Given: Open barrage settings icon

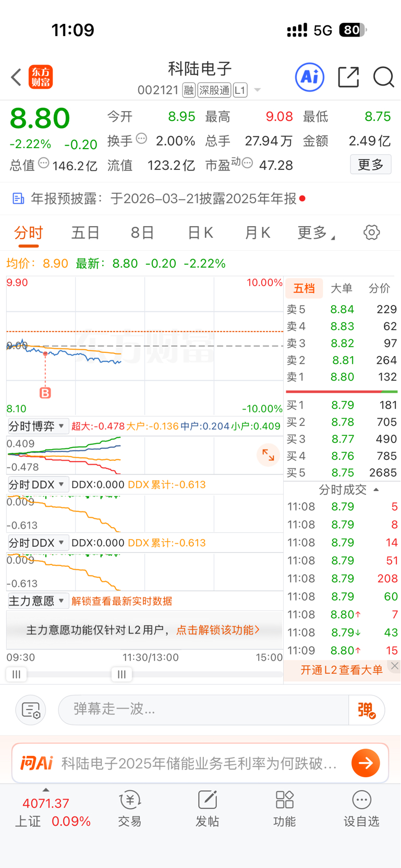Looking at the screenshot, I should [x=31, y=710].
